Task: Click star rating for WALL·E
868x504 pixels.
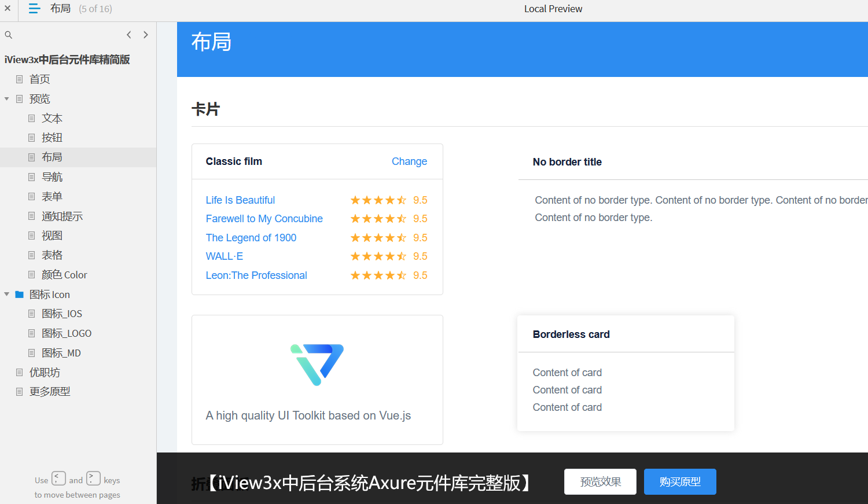Action: tap(378, 256)
